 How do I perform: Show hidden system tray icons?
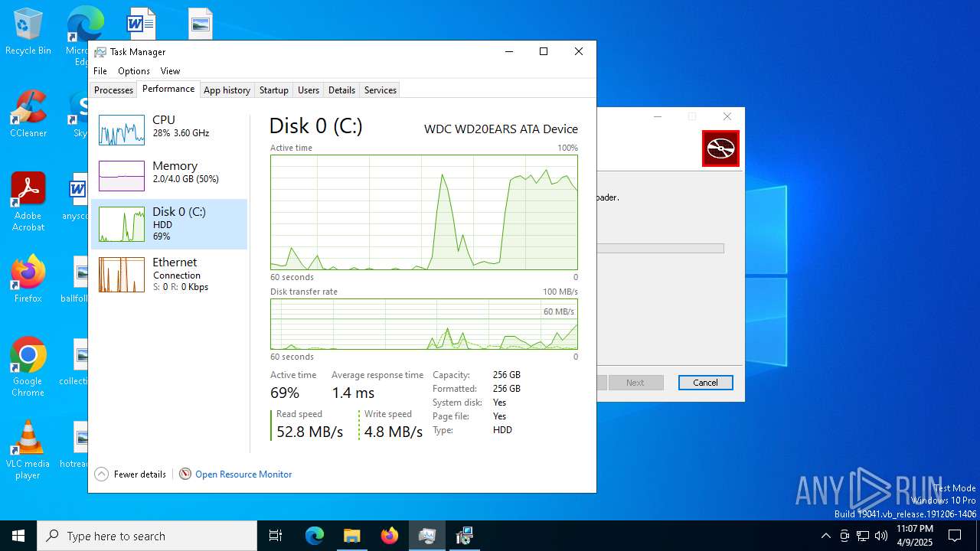(825, 536)
